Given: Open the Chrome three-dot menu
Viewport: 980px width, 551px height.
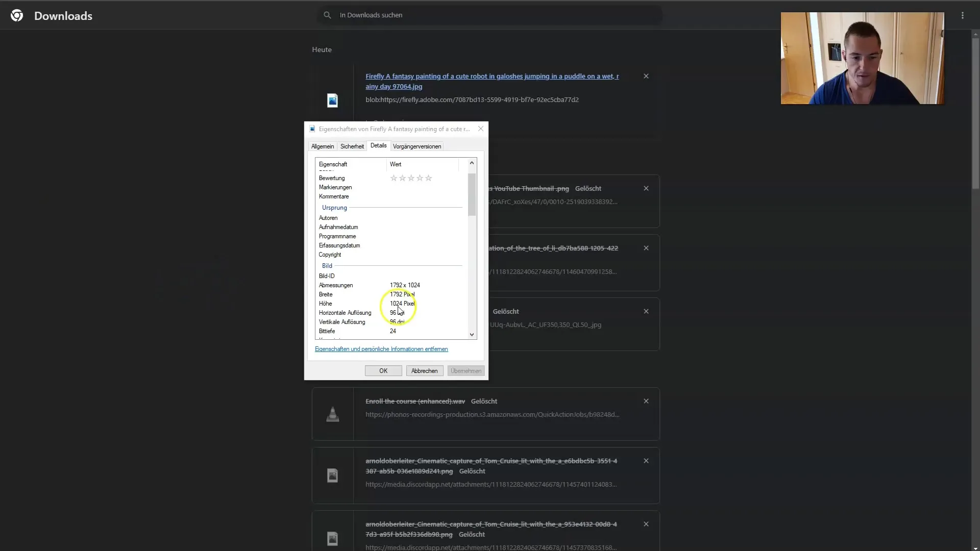Looking at the screenshot, I should click(x=963, y=15).
